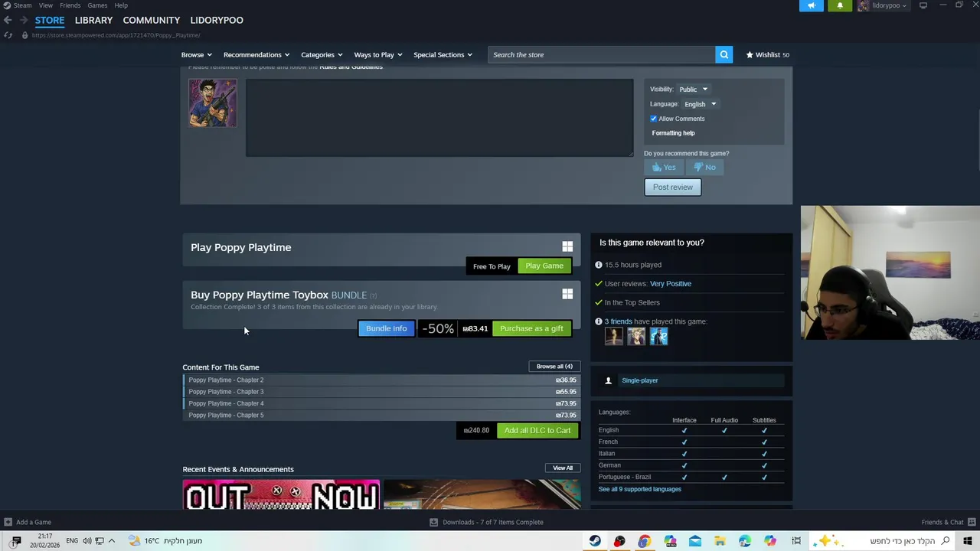Open the lidorypoo account dropdown
Viewport: 980px width, 551px height.
tap(882, 5)
